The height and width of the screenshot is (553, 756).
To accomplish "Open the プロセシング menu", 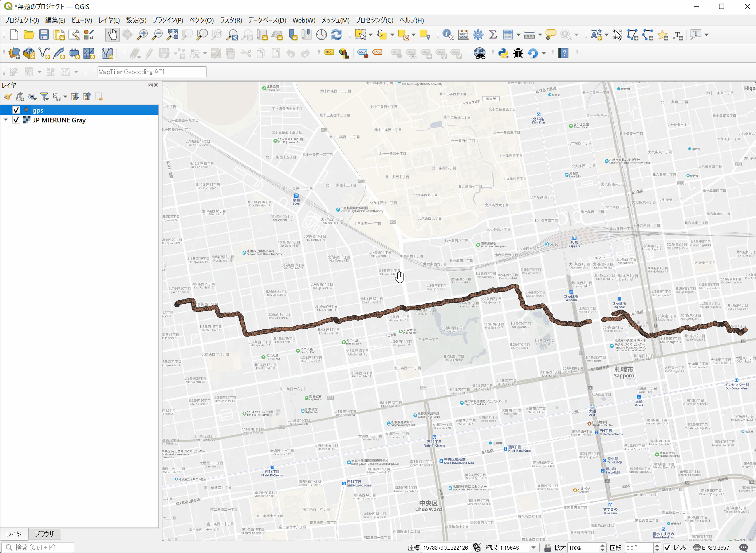I will 374,20.
